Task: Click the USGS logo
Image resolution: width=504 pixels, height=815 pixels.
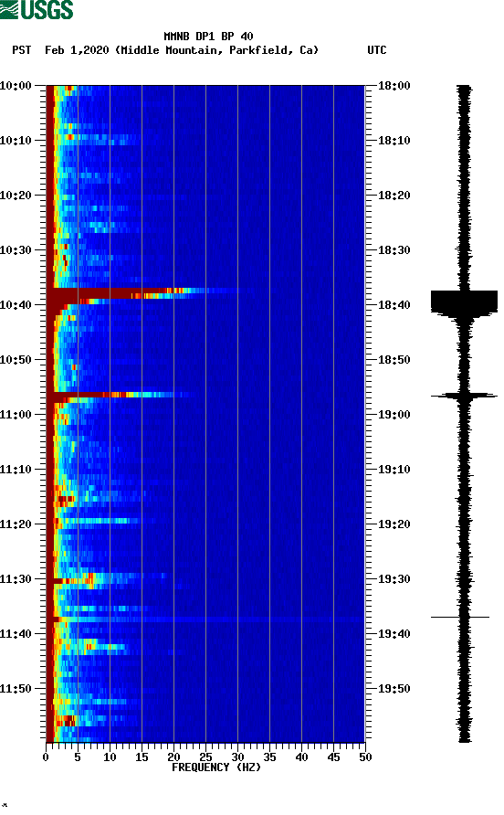Action: (37, 9)
